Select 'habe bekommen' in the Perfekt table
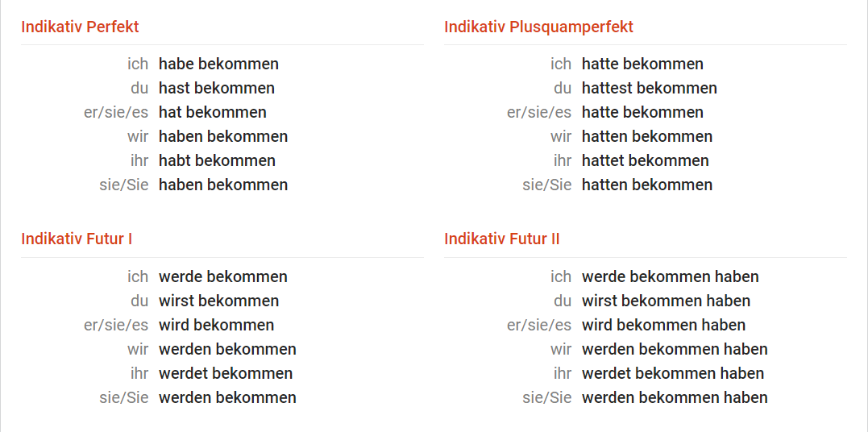The height and width of the screenshot is (432, 868). point(218,64)
